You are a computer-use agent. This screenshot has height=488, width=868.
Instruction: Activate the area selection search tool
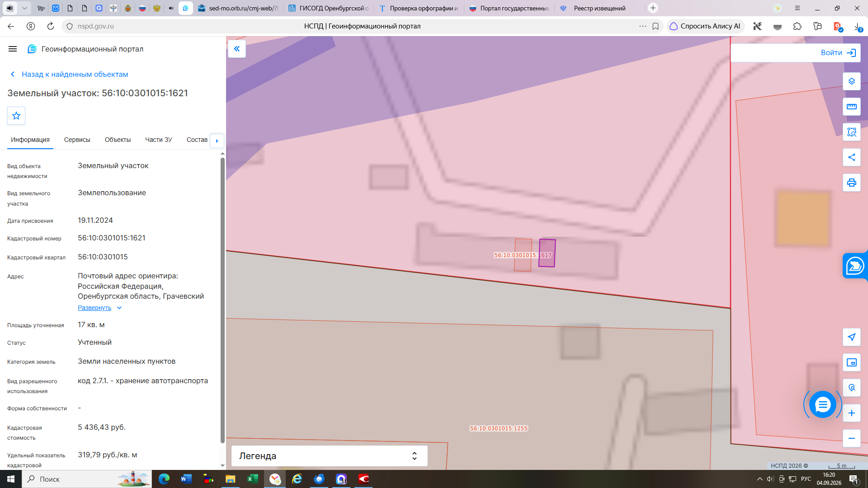851,132
